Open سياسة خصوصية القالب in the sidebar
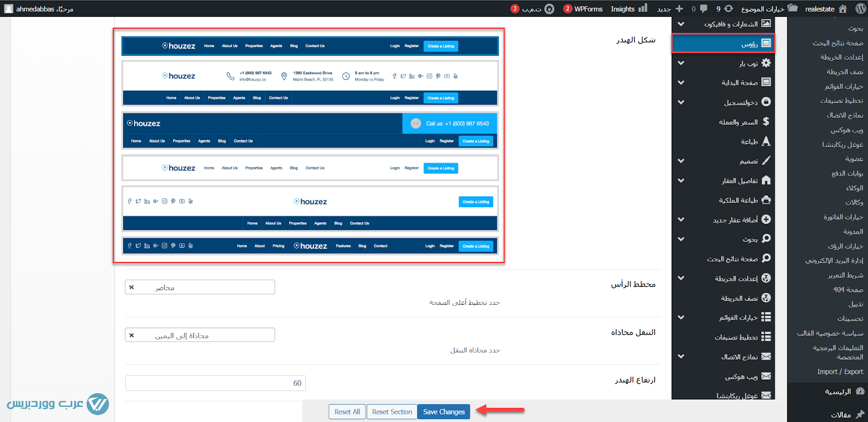 coord(830,333)
